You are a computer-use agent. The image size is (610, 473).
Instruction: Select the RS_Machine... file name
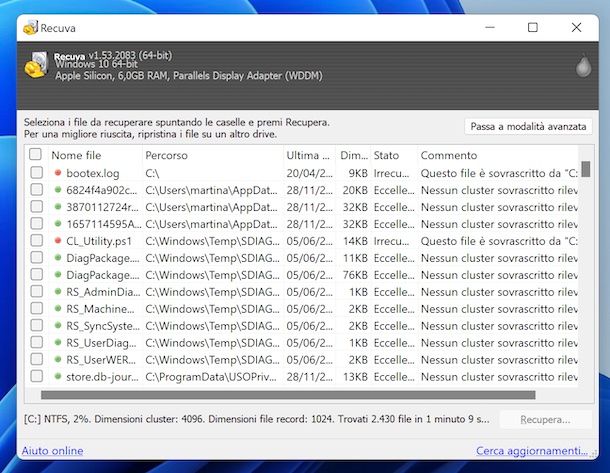click(100, 309)
